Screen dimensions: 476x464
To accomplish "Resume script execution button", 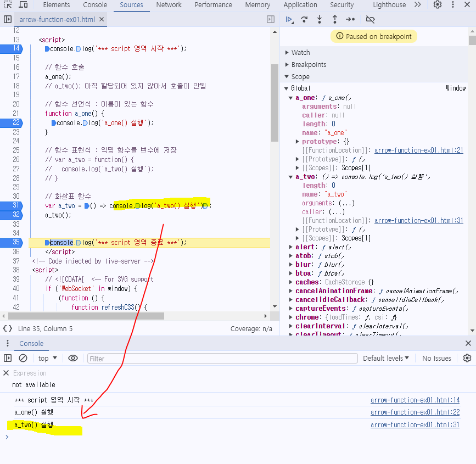I will [x=289, y=20].
